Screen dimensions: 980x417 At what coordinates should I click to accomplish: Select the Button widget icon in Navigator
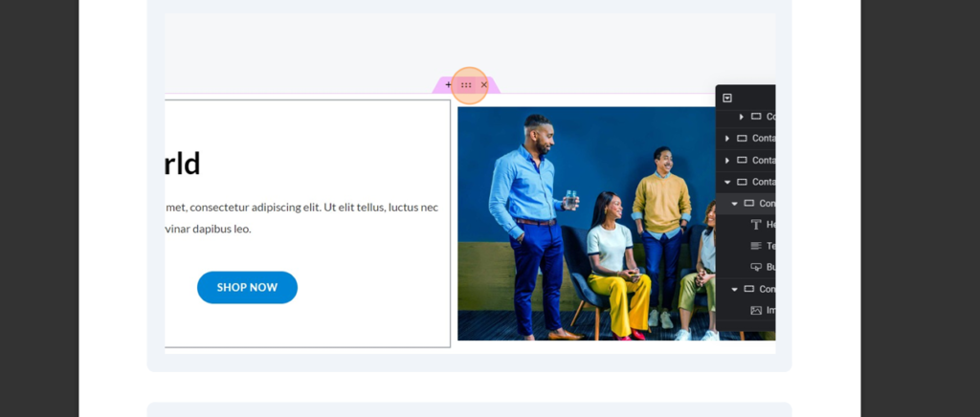(x=756, y=267)
